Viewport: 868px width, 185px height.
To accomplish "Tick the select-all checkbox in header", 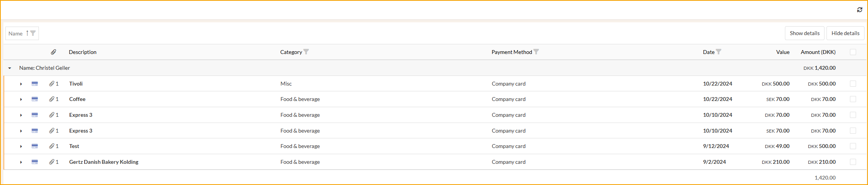I will point(853,52).
